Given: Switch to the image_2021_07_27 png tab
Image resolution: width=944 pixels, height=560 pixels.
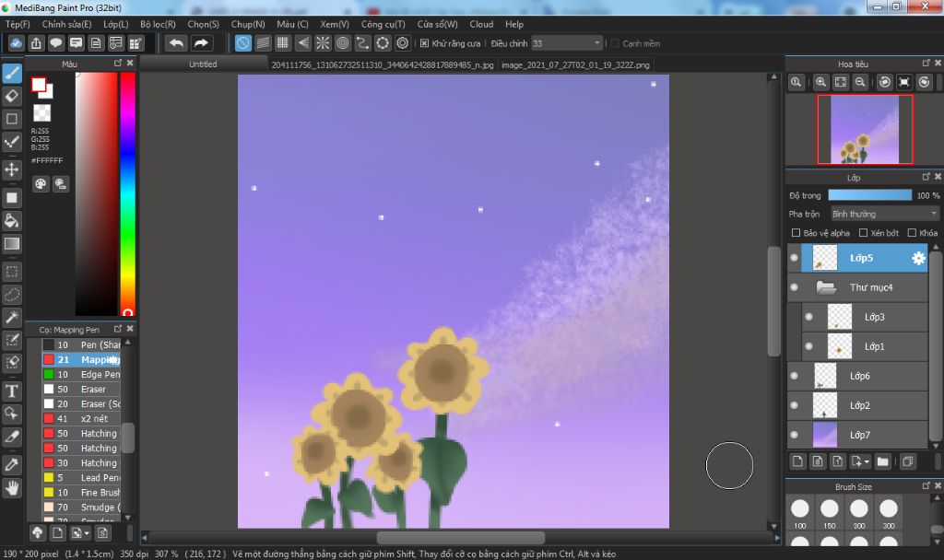Looking at the screenshot, I should tap(575, 64).
